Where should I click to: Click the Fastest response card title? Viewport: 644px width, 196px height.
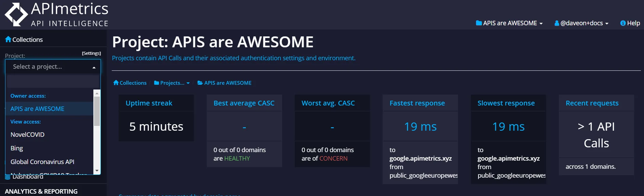point(417,103)
